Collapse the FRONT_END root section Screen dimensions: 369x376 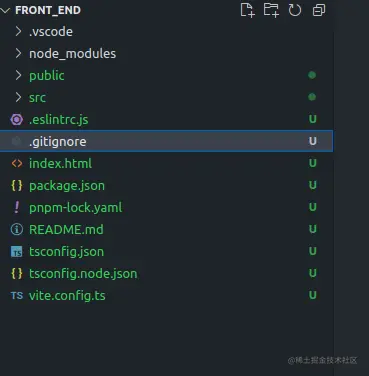pyautogui.click(x=5, y=10)
